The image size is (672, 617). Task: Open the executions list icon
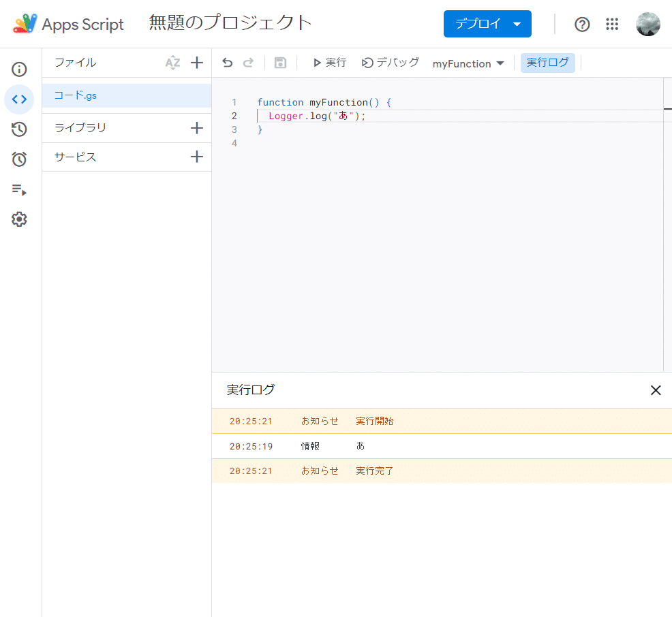tap(19, 189)
